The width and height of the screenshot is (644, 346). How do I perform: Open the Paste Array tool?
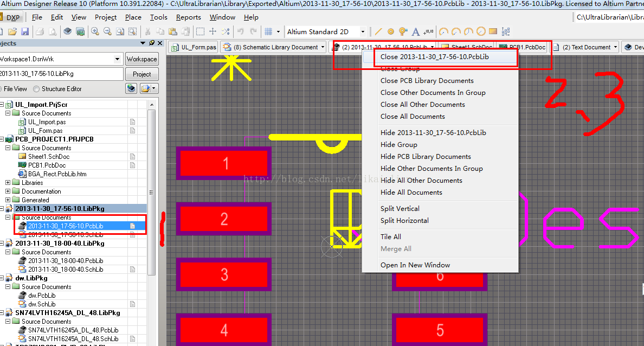[506, 31]
